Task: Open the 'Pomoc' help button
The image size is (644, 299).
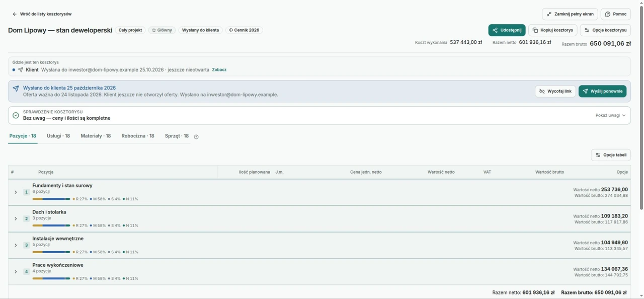Action: coord(615,14)
